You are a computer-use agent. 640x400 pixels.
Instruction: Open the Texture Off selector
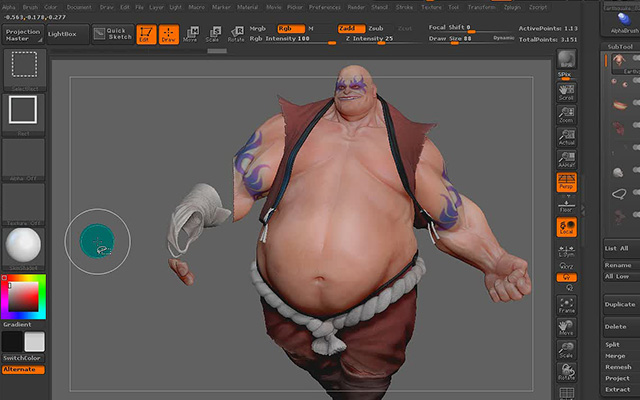click(x=24, y=204)
